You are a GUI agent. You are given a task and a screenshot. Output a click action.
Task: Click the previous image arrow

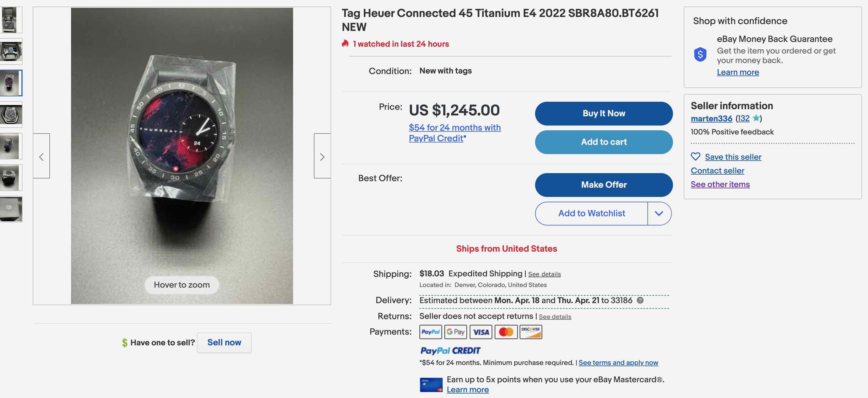[41, 156]
